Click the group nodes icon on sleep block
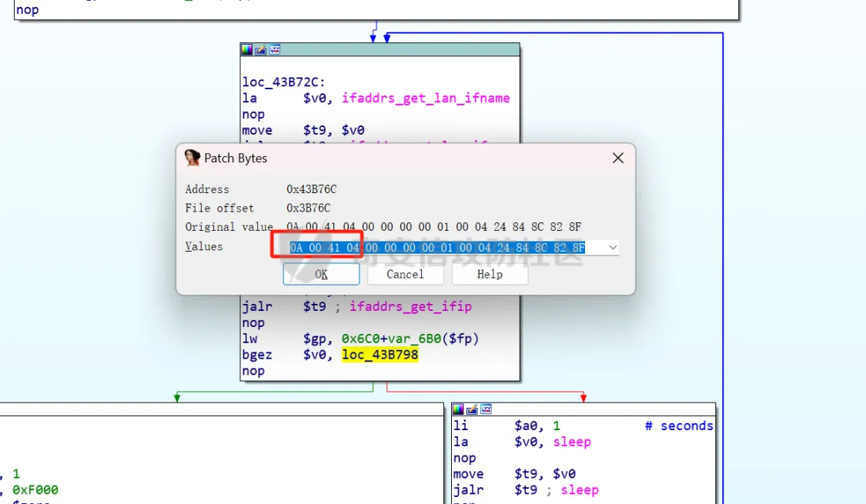This screenshot has width=866, height=504. [486, 409]
